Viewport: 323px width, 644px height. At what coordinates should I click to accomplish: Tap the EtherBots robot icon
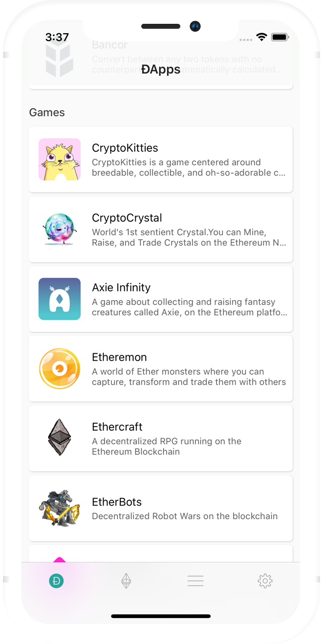[x=59, y=508]
